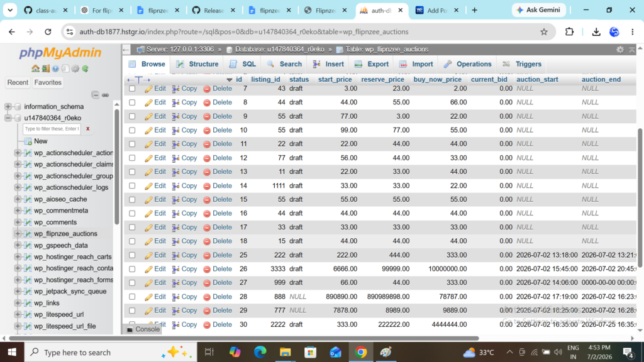The height and width of the screenshot is (362, 644).
Task: Click the pencil Edit icon for row 16
Action: (148, 214)
